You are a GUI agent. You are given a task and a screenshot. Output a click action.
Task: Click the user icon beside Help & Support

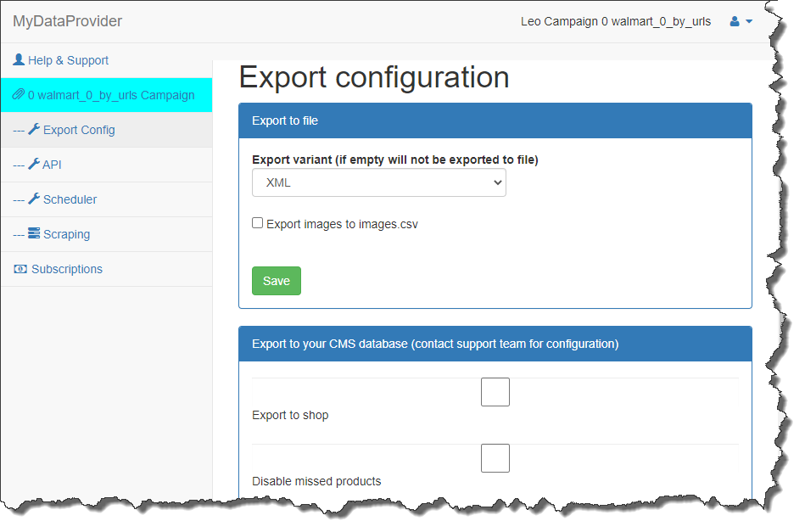(x=19, y=60)
